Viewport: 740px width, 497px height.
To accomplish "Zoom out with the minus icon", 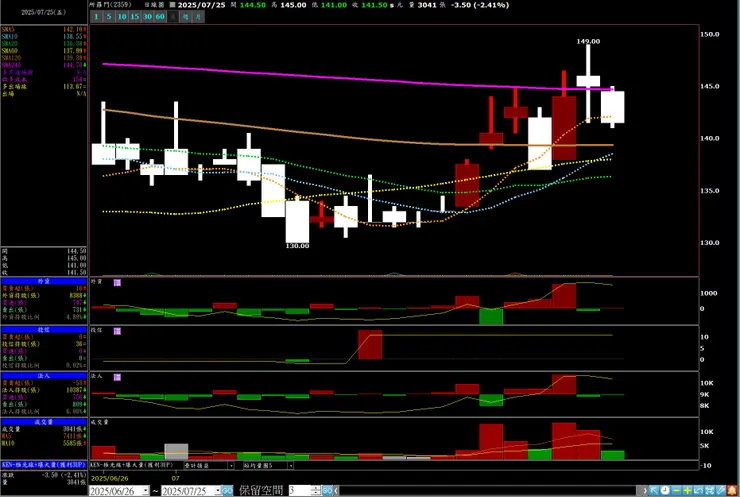I will coord(676,490).
